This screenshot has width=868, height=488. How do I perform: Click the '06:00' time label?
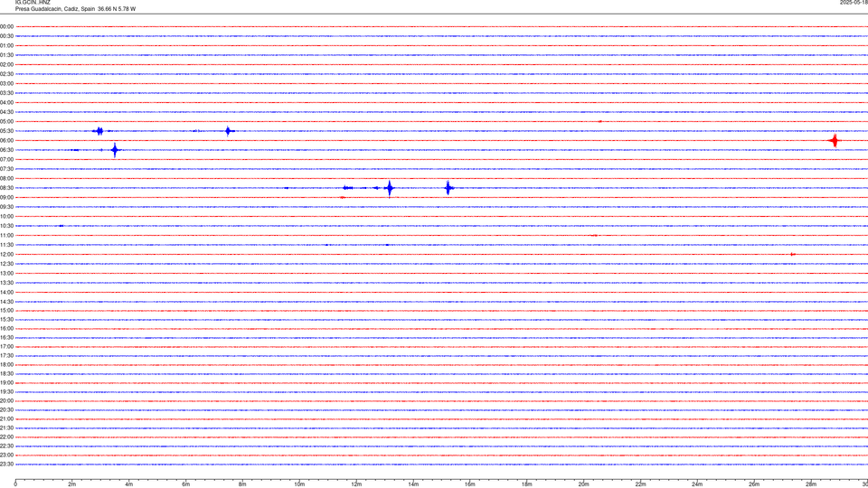[x=6, y=141]
